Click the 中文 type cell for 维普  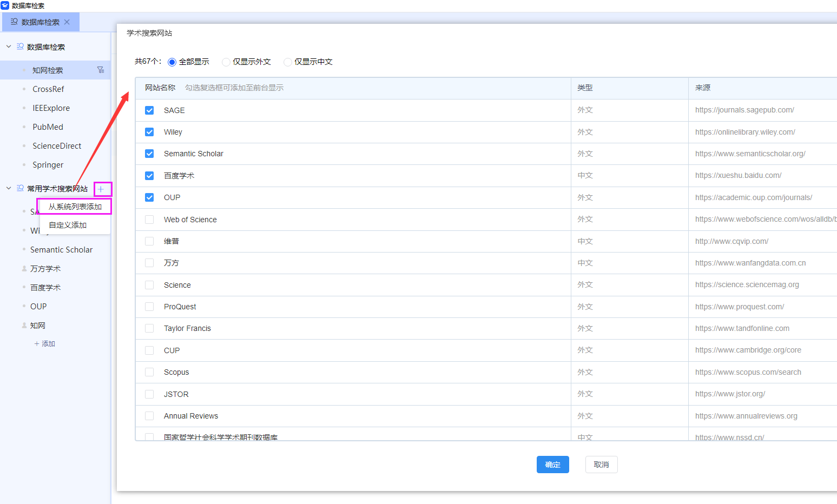pos(585,241)
